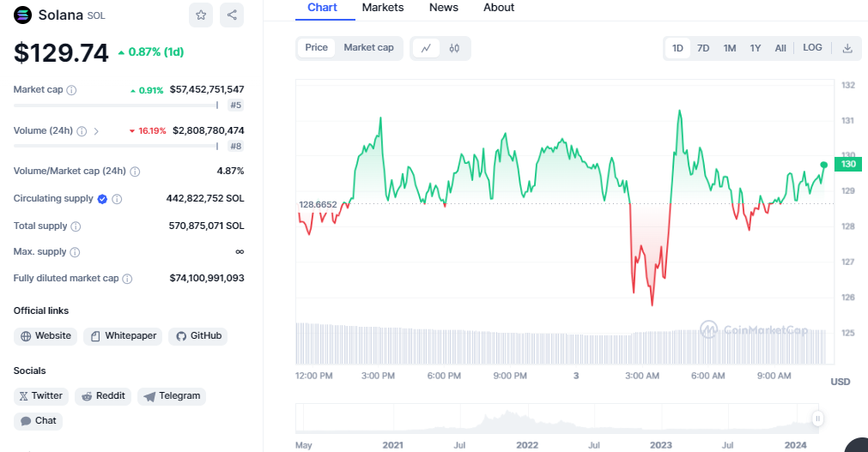The image size is (868, 452).
Task: Click the Solana logo icon
Action: pos(22,15)
